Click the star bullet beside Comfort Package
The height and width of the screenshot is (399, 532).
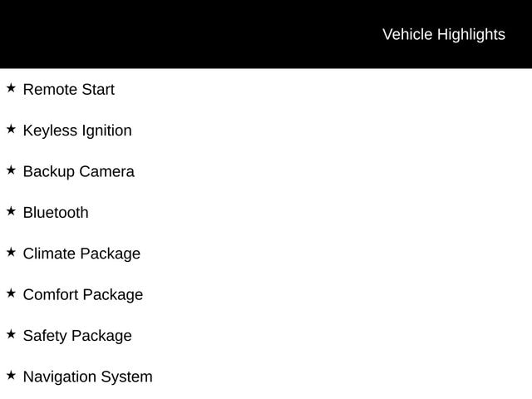pyautogui.click(x=11, y=293)
